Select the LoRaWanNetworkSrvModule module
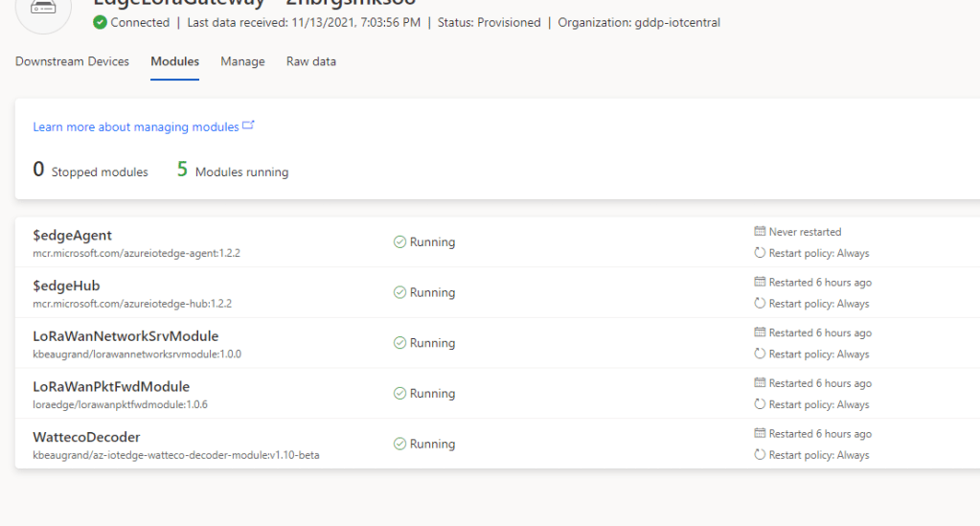 pos(125,336)
